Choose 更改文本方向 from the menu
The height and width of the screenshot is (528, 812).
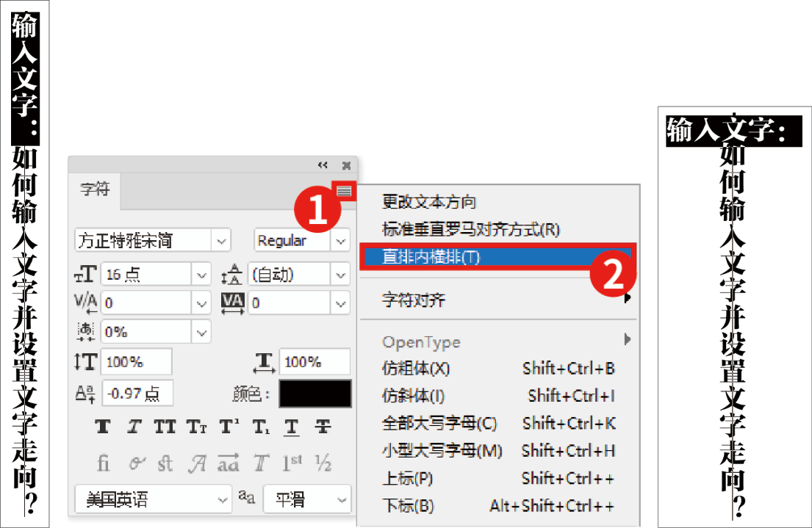click(x=429, y=202)
